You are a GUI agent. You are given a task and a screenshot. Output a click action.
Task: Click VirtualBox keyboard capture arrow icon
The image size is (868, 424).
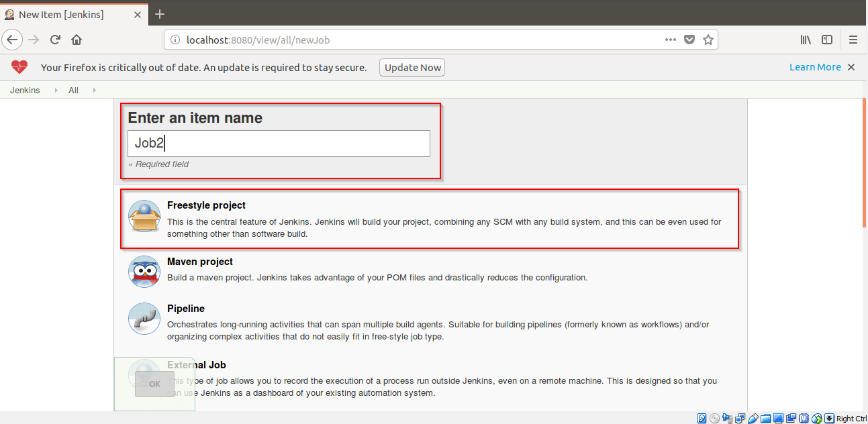829,419
